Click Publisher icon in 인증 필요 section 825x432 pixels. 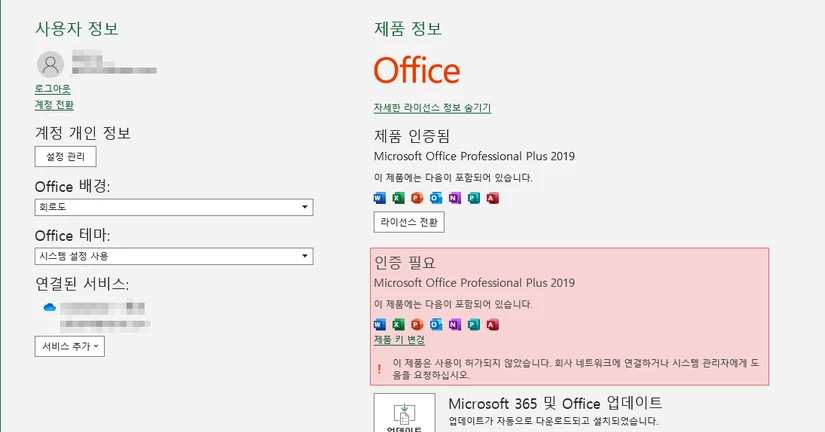click(474, 324)
